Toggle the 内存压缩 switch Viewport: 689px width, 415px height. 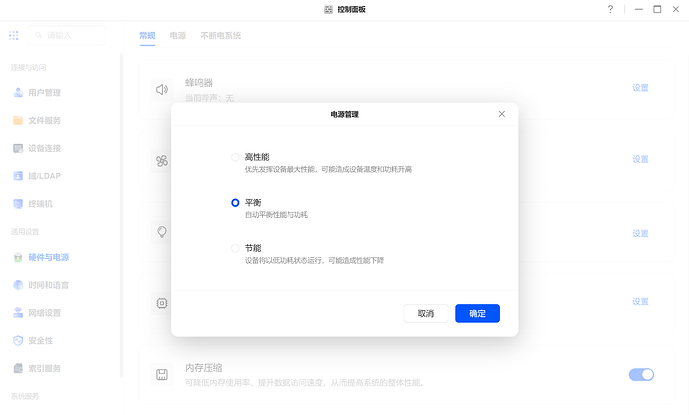(641, 374)
